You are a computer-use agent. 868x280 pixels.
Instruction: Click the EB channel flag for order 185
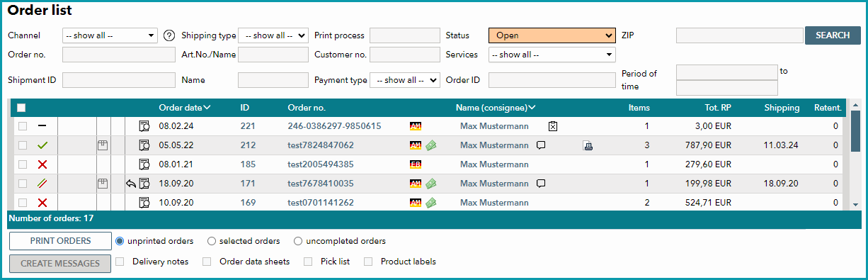[416, 164]
